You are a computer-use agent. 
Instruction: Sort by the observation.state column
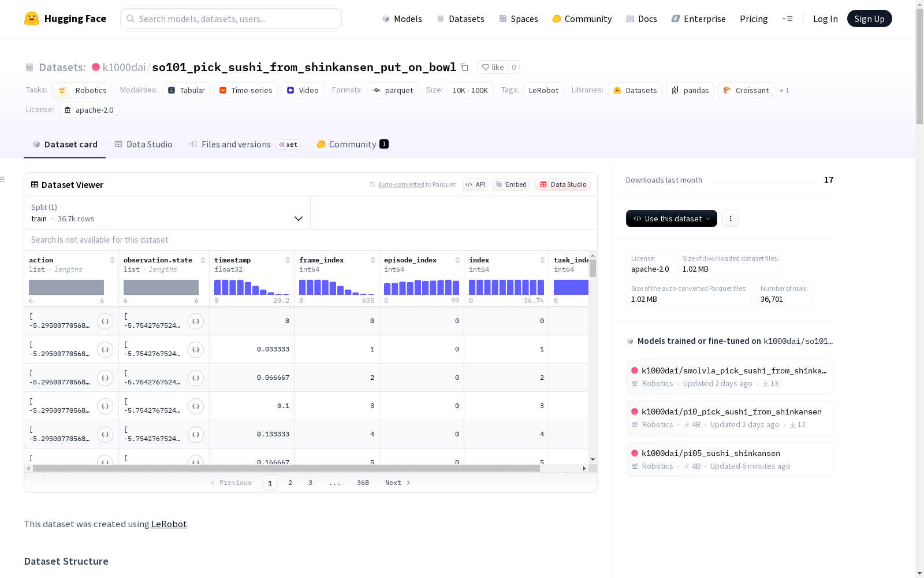[203, 260]
